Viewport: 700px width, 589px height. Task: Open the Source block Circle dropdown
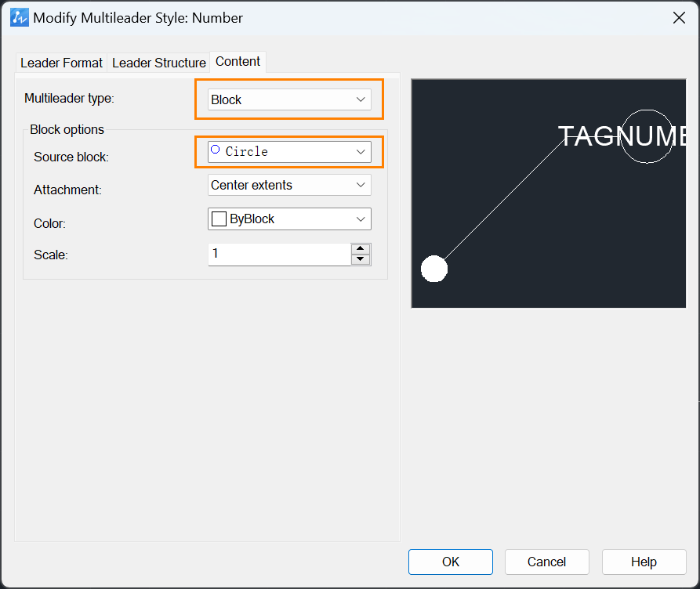tap(289, 152)
